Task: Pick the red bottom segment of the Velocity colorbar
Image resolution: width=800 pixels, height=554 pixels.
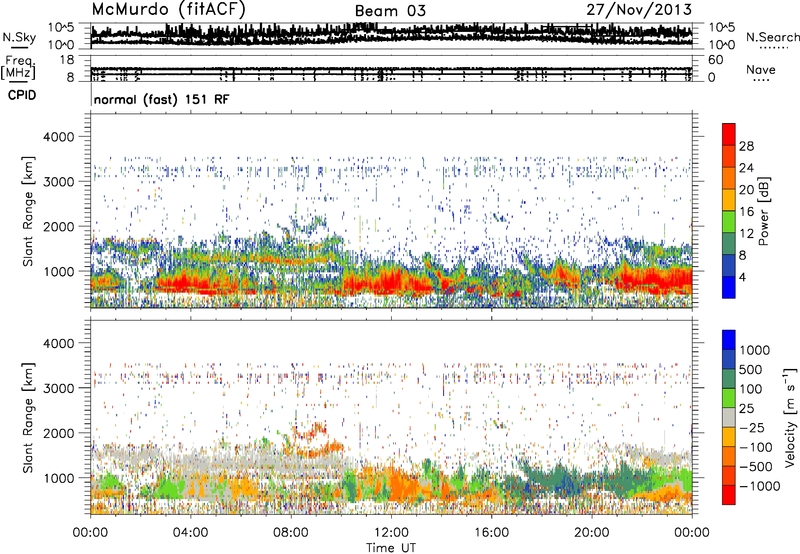Action: [729, 495]
